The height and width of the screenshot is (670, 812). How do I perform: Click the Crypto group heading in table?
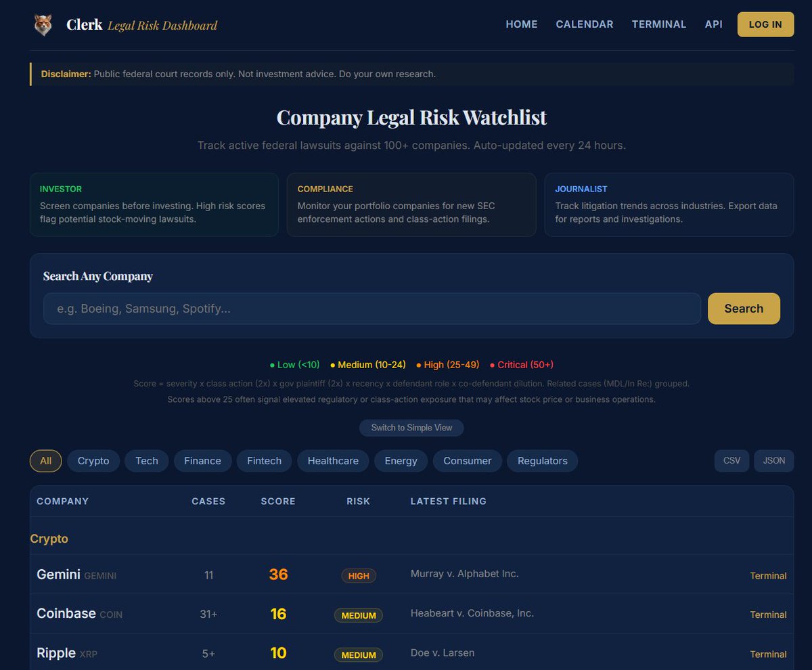(x=49, y=539)
